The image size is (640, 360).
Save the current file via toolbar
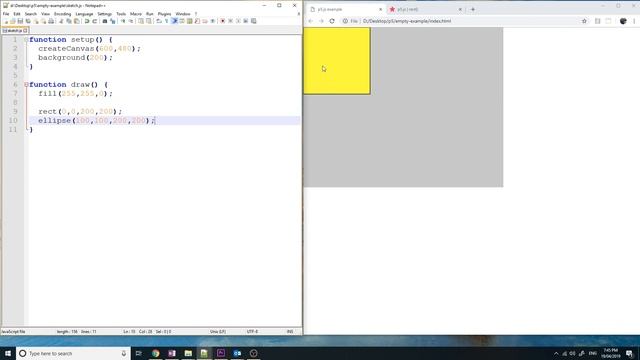pos(20,21)
